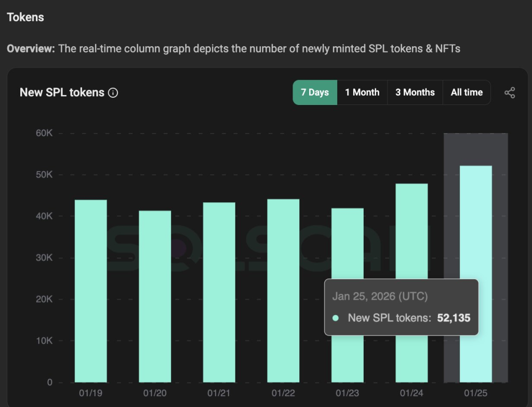
Task: Select the 01/21 column bar
Action: coord(219,292)
